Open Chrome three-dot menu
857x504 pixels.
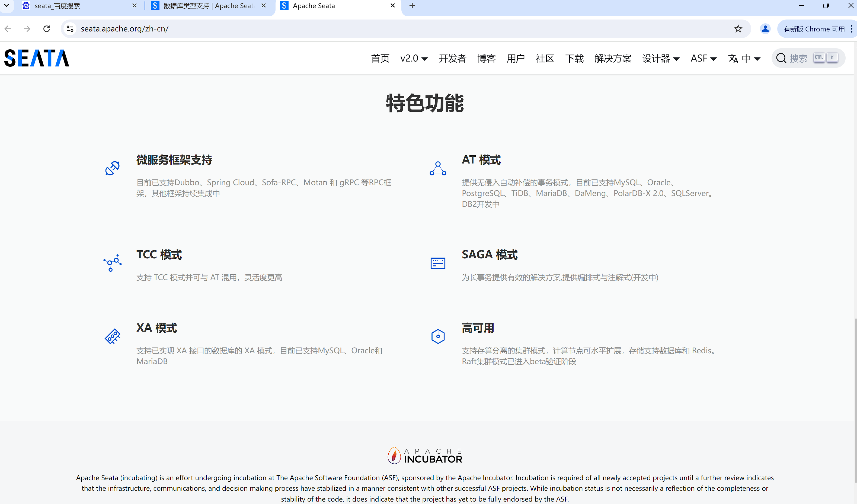tap(851, 29)
